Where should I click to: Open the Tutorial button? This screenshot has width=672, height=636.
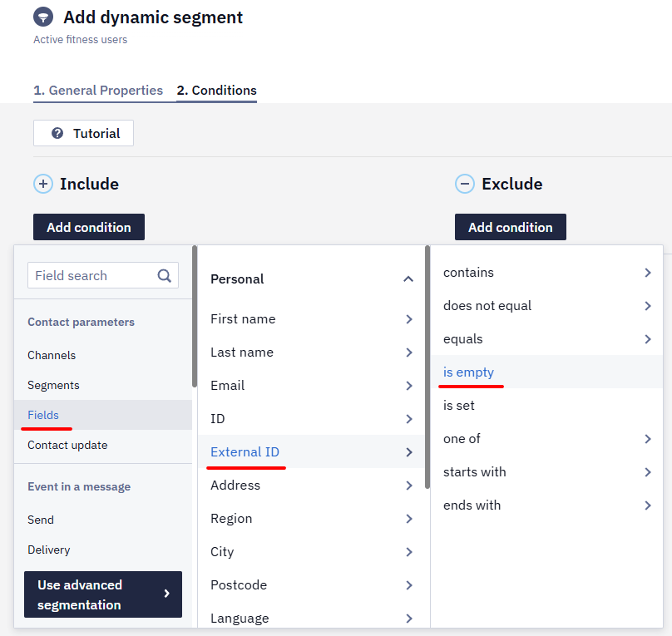83,133
